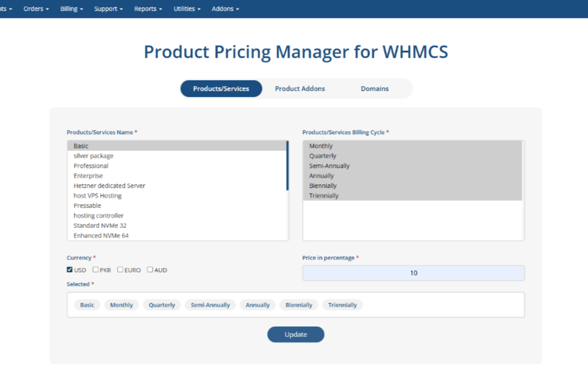This screenshot has width=588, height=392.
Task: Switch to the Domains tab
Action: point(375,89)
